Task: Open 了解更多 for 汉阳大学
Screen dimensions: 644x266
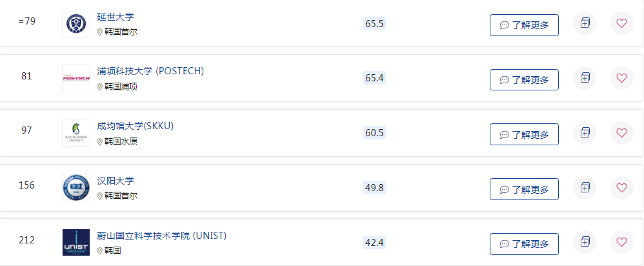Action: coord(524,189)
